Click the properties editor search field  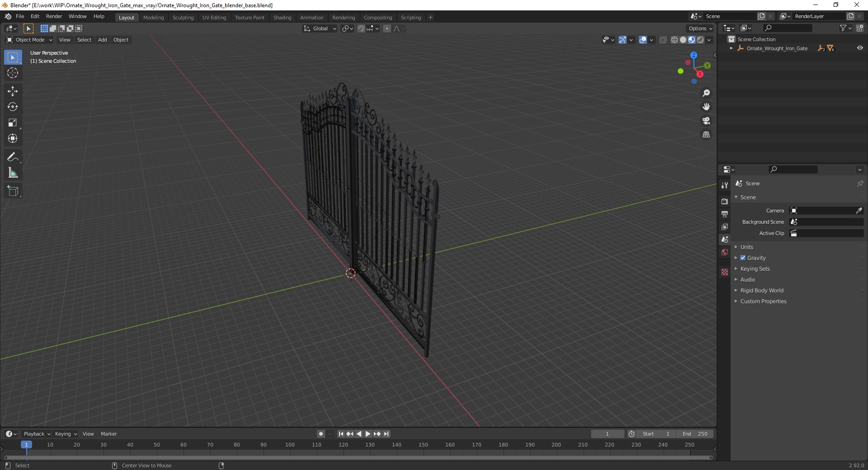pos(793,169)
